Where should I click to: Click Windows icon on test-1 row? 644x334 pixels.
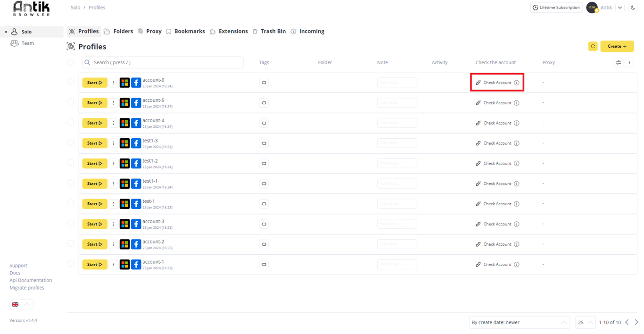pos(124,204)
